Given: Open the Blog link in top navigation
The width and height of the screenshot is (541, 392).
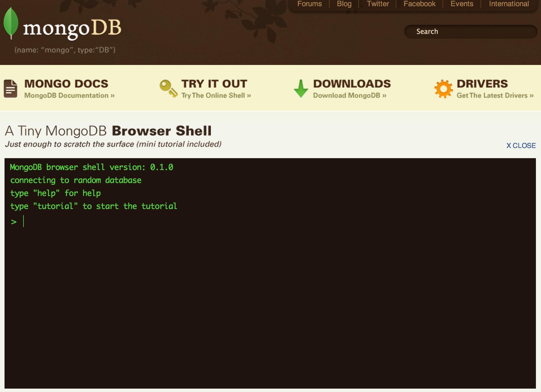Looking at the screenshot, I should pyautogui.click(x=344, y=4).
